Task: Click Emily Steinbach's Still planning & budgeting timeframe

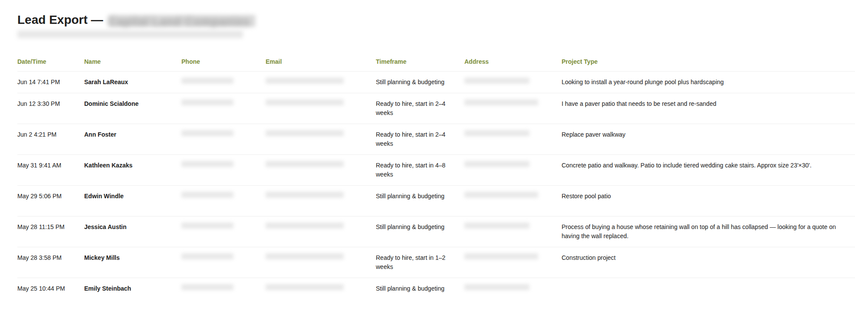Action: click(x=410, y=288)
